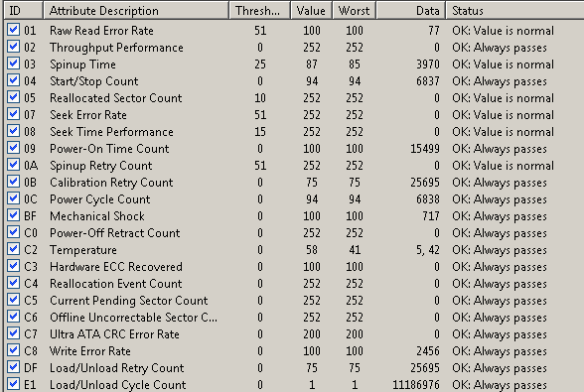Toggle Reallocated Sector Count checkbox
Screen dimensions: 584x392
pyautogui.click(x=14, y=97)
